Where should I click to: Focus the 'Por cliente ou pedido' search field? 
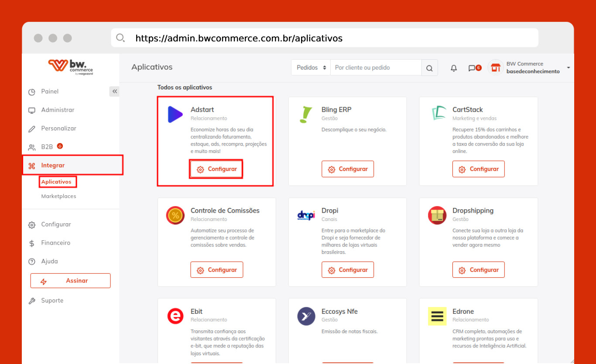[376, 68]
